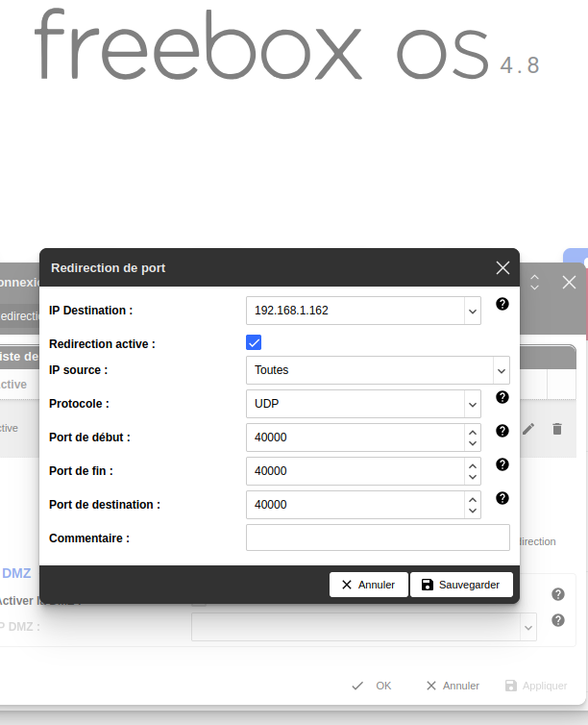Image resolution: width=588 pixels, height=725 pixels.
Task: Click the Commentaire text field
Action: click(x=378, y=537)
